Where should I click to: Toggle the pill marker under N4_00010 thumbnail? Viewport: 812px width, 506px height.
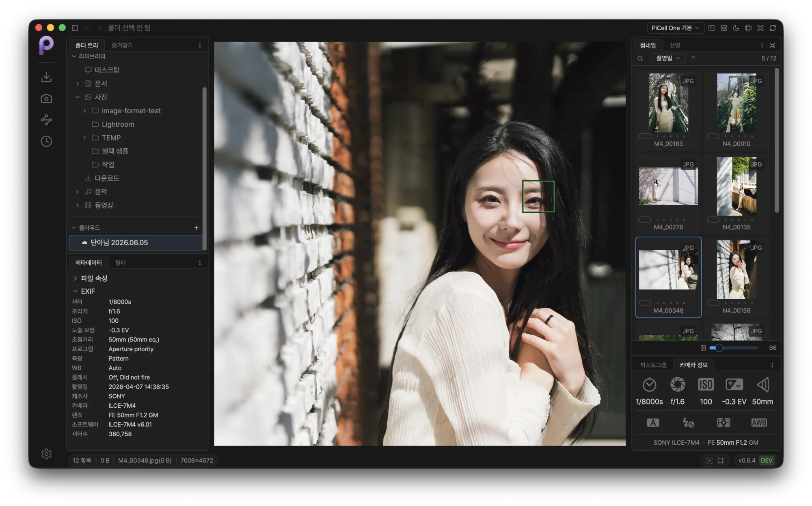tap(713, 136)
